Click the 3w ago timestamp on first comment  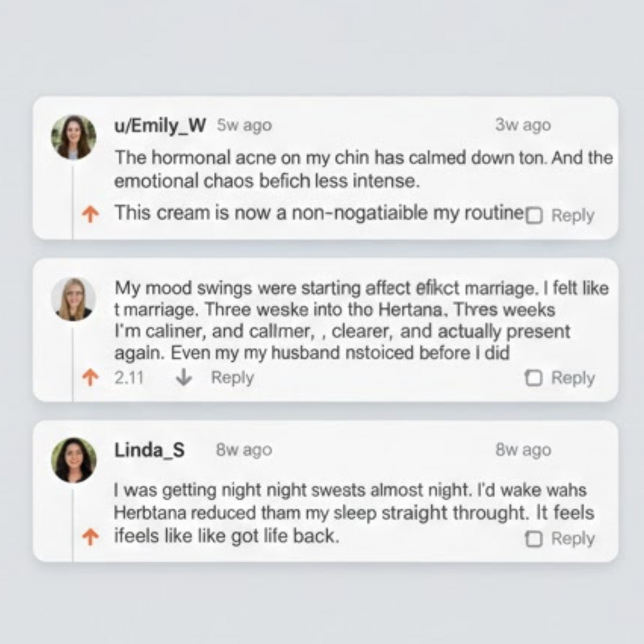click(x=522, y=125)
